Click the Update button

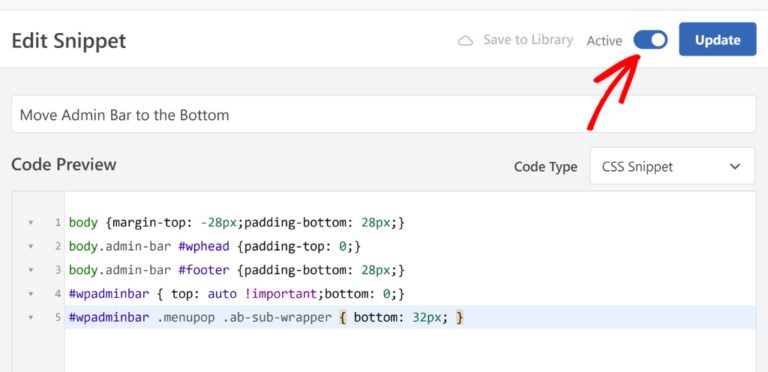[x=718, y=39]
